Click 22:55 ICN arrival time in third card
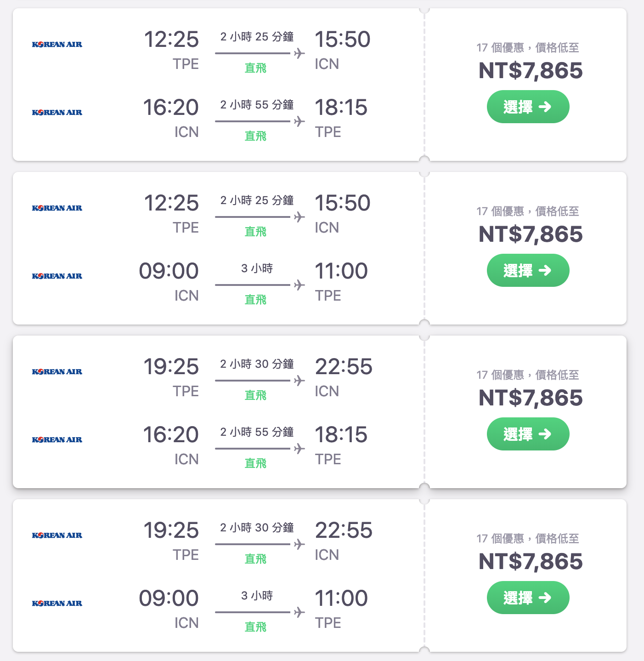Image resolution: width=644 pixels, height=661 pixels. click(344, 367)
